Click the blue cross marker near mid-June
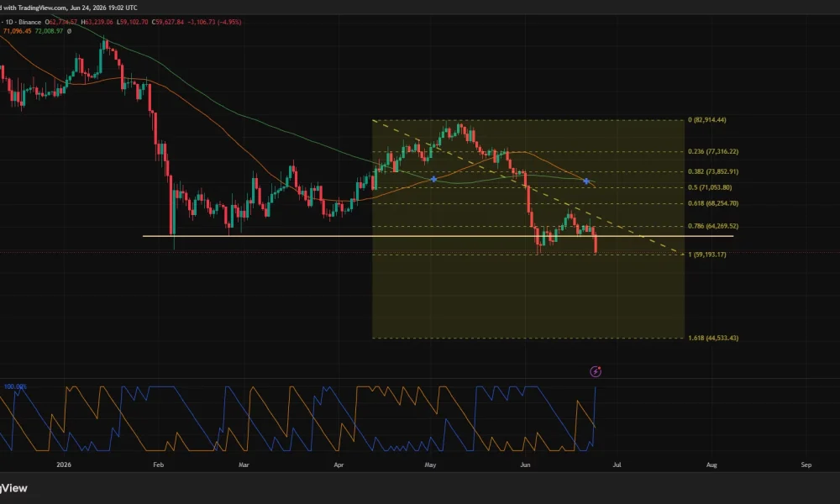The image size is (840, 504). pos(586,181)
